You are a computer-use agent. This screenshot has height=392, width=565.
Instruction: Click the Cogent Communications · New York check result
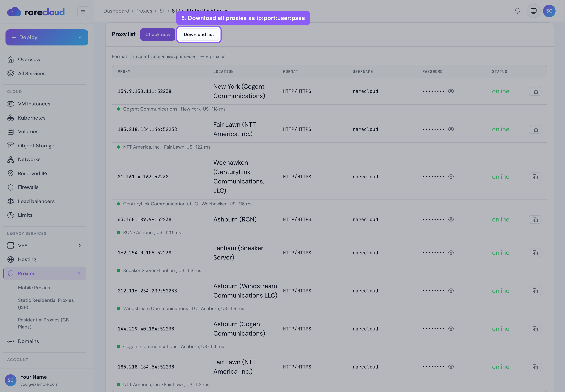point(174,109)
